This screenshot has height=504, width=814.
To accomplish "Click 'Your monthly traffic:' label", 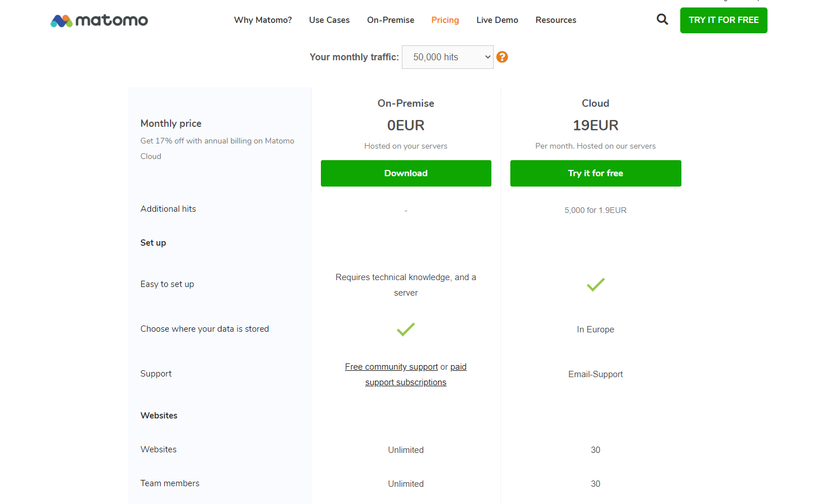I will 354,57.
